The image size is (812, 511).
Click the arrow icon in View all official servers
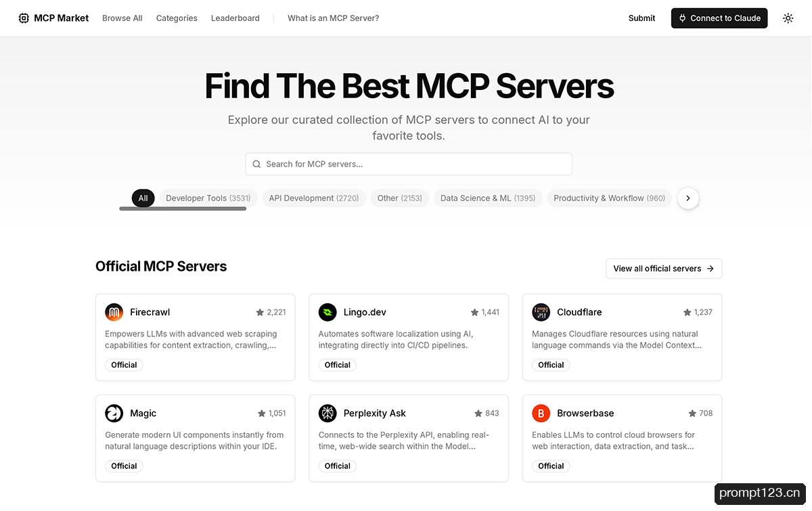tap(710, 269)
